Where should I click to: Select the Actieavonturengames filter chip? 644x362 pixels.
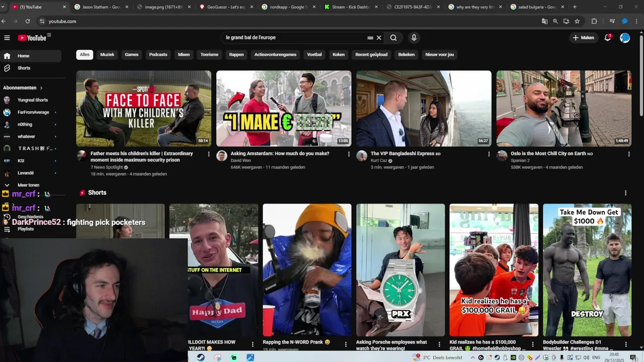(x=275, y=54)
